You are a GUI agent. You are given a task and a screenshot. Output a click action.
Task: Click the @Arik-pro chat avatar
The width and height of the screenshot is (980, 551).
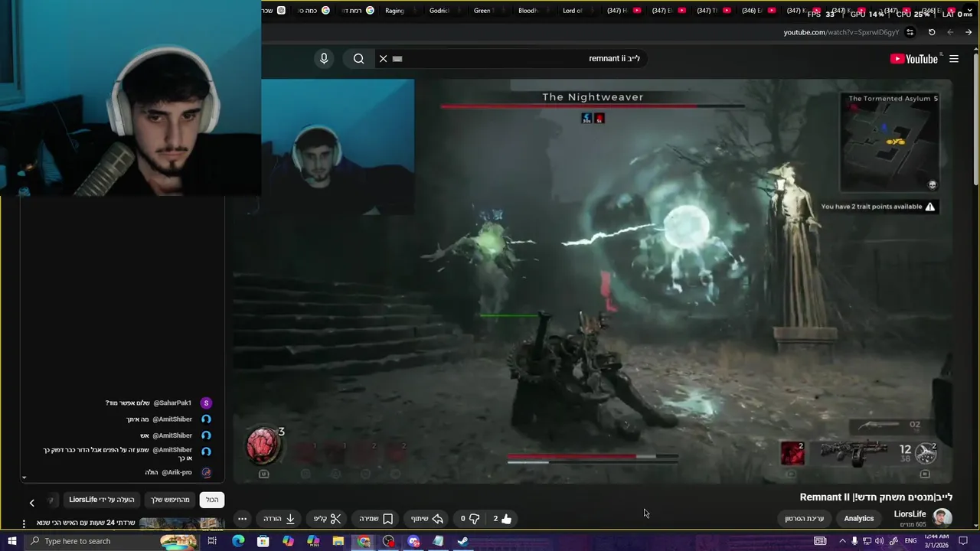pyautogui.click(x=206, y=472)
